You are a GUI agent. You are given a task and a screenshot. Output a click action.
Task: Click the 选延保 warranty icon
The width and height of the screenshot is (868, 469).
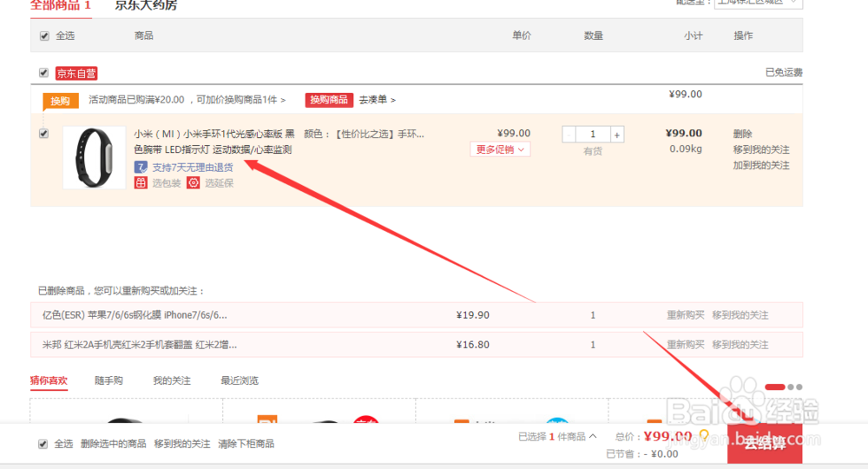pyautogui.click(x=193, y=182)
